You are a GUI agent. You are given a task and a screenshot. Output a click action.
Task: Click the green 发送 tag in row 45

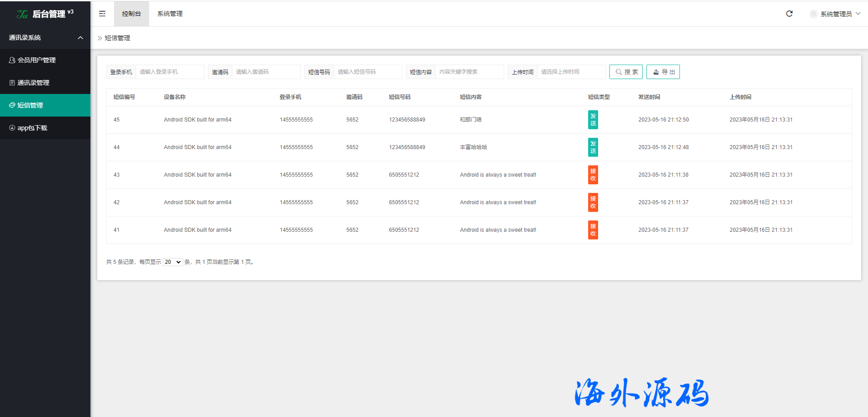(593, 120)
